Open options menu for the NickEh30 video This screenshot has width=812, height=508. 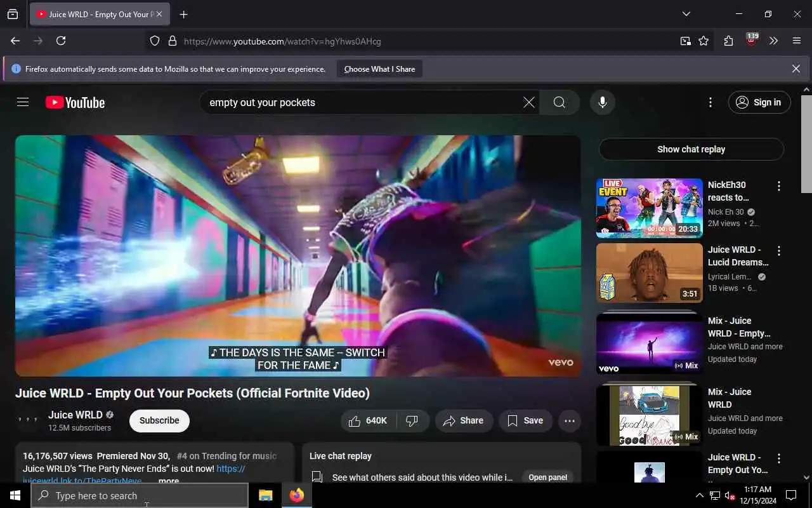(x=778, y=186)
